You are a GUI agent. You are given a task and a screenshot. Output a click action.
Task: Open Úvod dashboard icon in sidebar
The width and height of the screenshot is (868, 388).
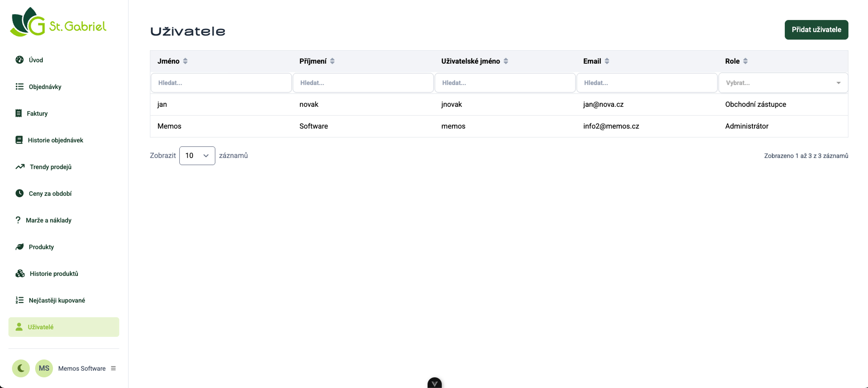(x=20, y=60)
